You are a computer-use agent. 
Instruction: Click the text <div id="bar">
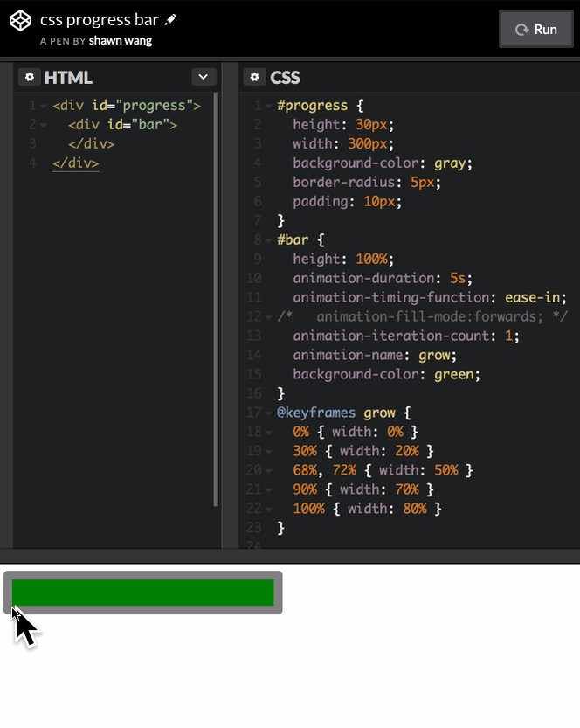point(122,125)
